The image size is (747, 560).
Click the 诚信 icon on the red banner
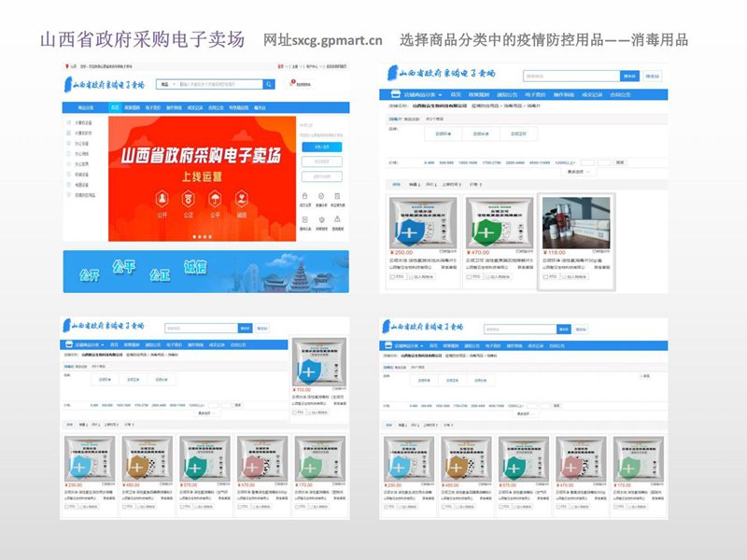pyautogui.click(x=242, y=198)
